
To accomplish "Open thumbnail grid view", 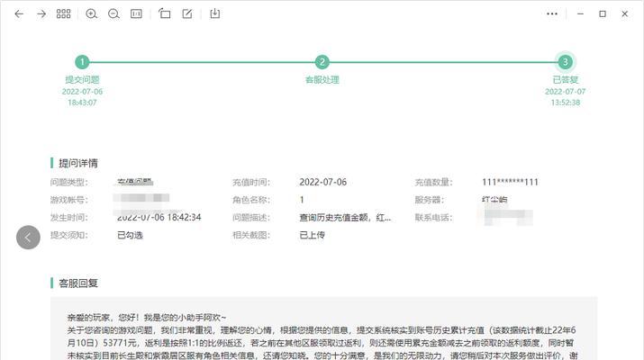I will pos(63,14).
